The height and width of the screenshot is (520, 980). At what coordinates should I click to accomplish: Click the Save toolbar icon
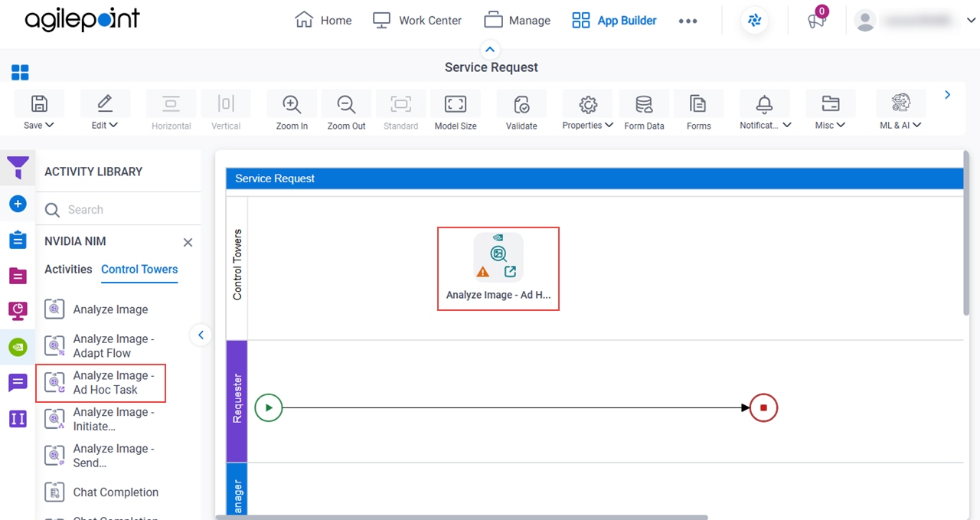point(39,104)
